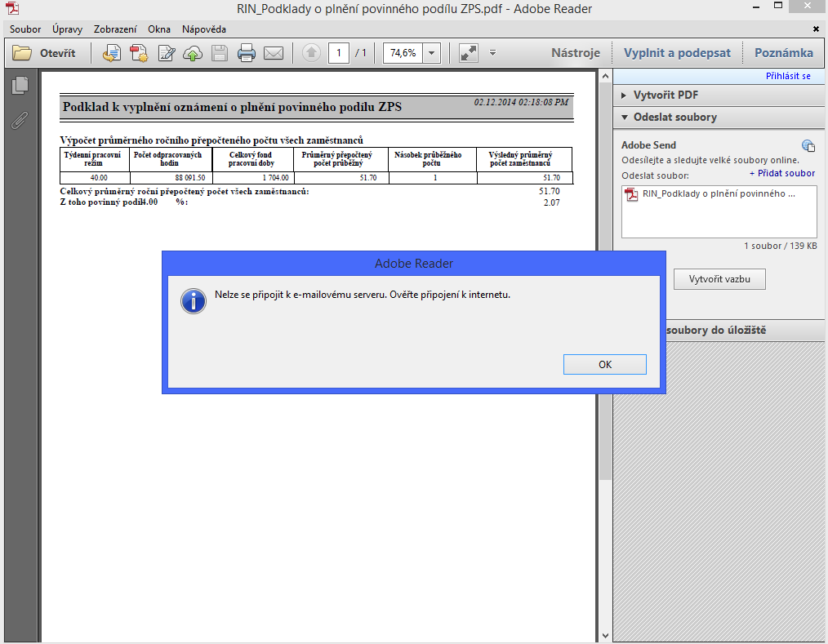
Task: Open the Soubor menu
Action: (x=24, y=29)
